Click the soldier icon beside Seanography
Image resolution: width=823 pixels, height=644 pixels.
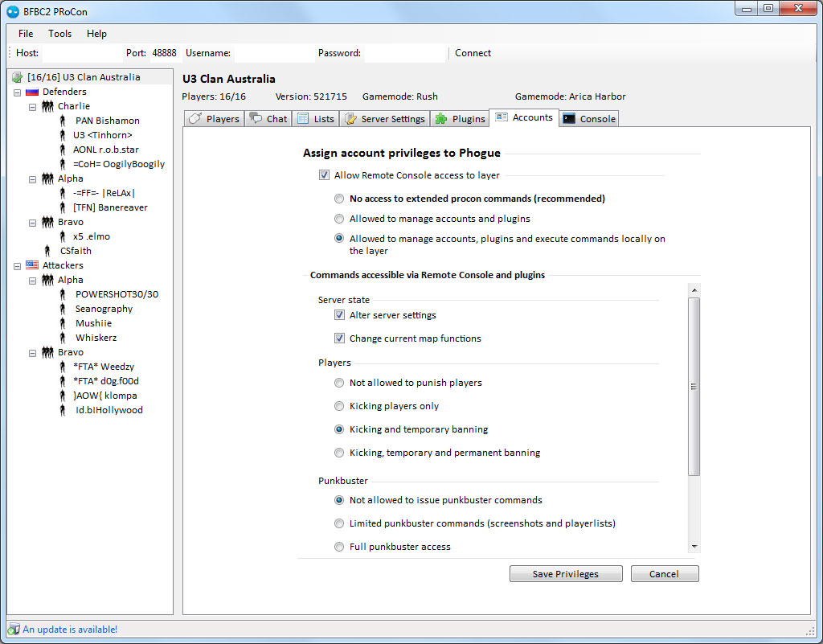pyautogui.click(x=63, y=309)
